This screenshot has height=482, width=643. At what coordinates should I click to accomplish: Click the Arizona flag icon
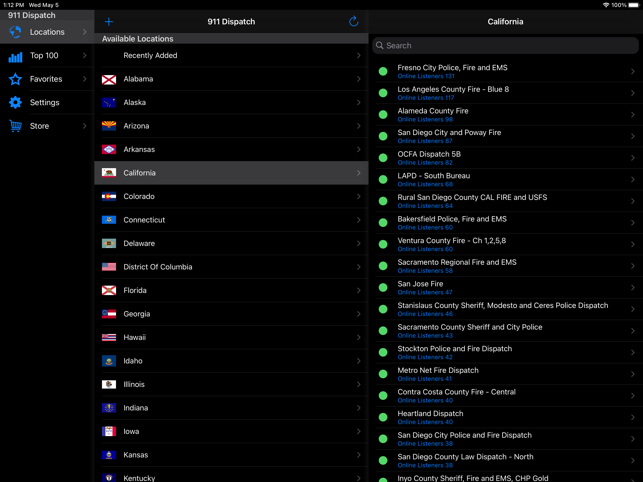click(x=109, y=126)
